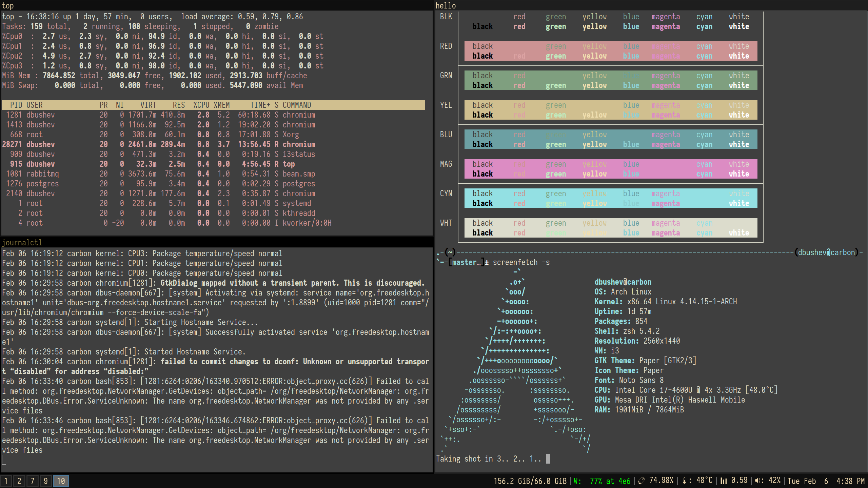Click the bold yellow sample on magenta background
868x488 pixels.
coord(594,174)
